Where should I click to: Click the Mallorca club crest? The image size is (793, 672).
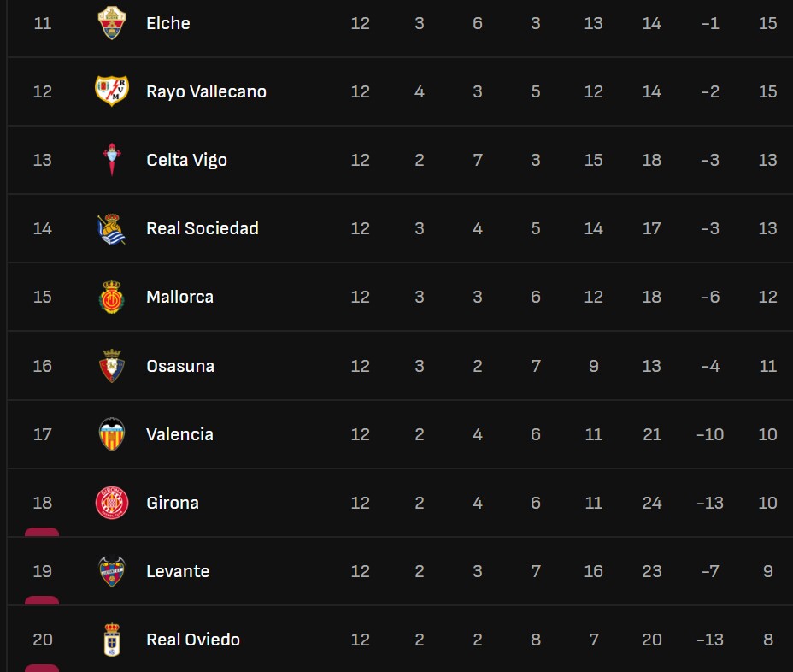pyautogui.click(x=112, y=297)
